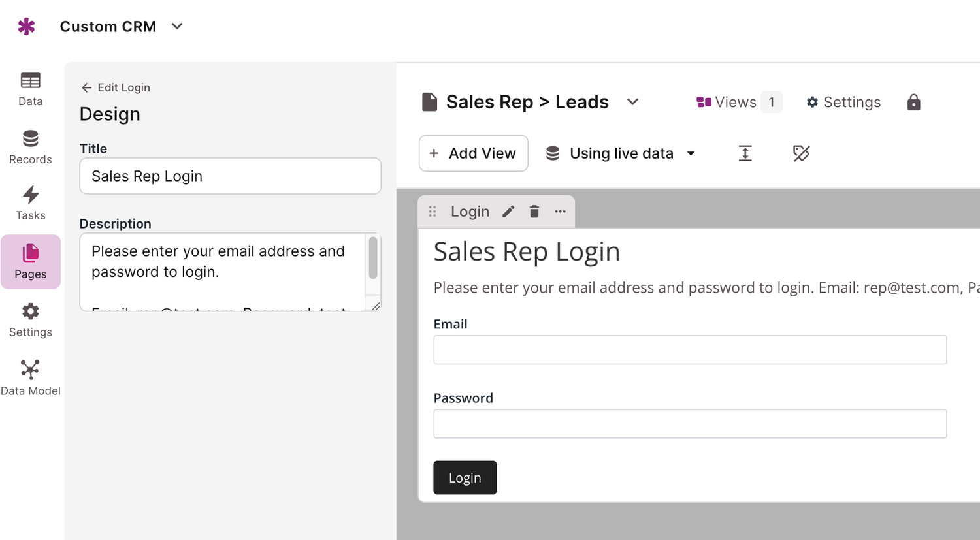Click the design brush toggle icon

[801, 153]
